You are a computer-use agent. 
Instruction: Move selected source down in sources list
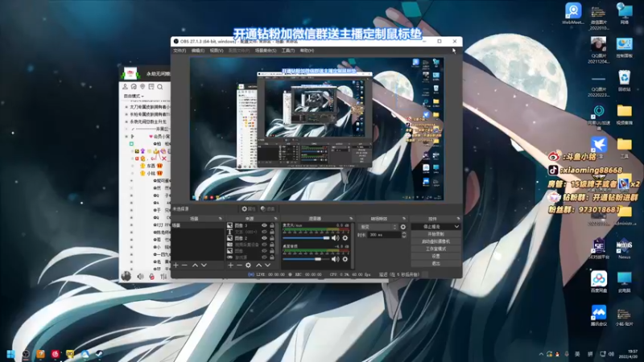click(x=267, y=265)
